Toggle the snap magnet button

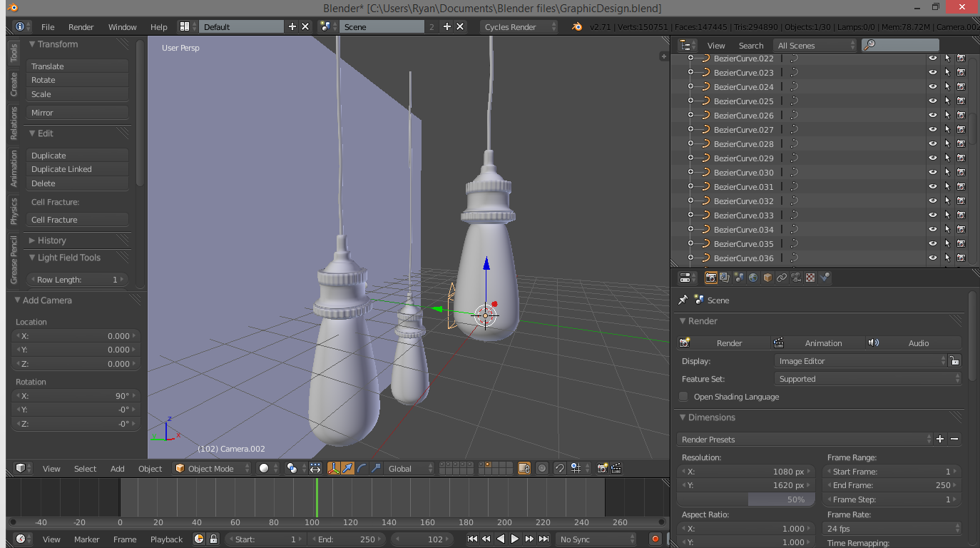[x=560, y=468]
